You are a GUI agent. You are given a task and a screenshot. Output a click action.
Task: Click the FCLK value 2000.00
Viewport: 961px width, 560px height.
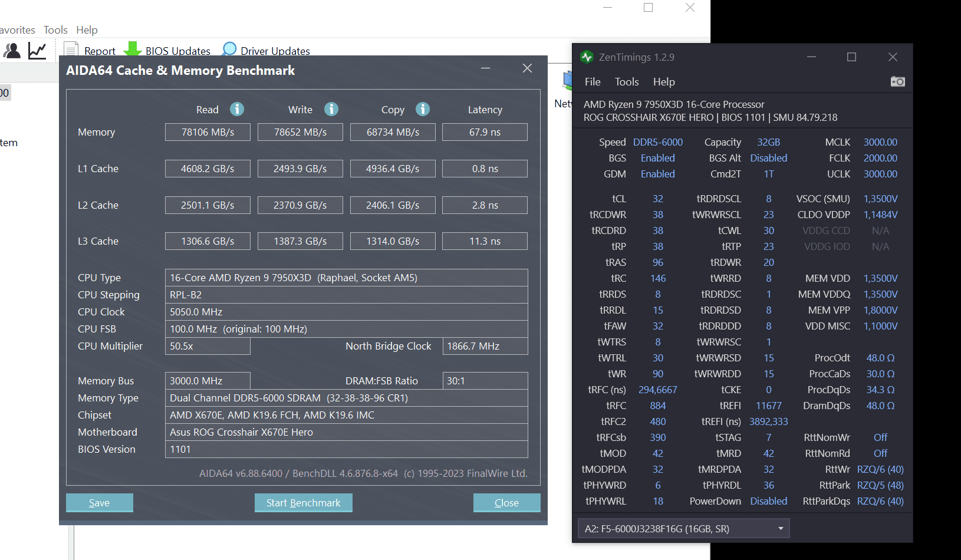(880, 158)
